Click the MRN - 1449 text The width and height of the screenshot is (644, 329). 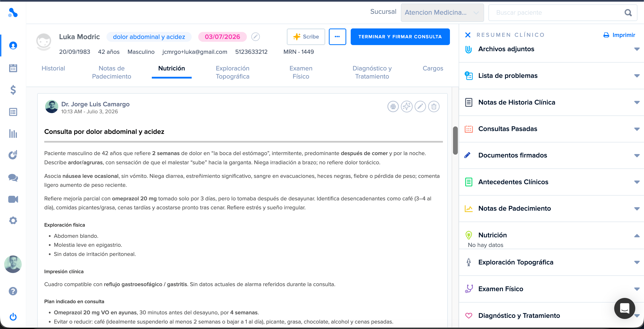299,52
